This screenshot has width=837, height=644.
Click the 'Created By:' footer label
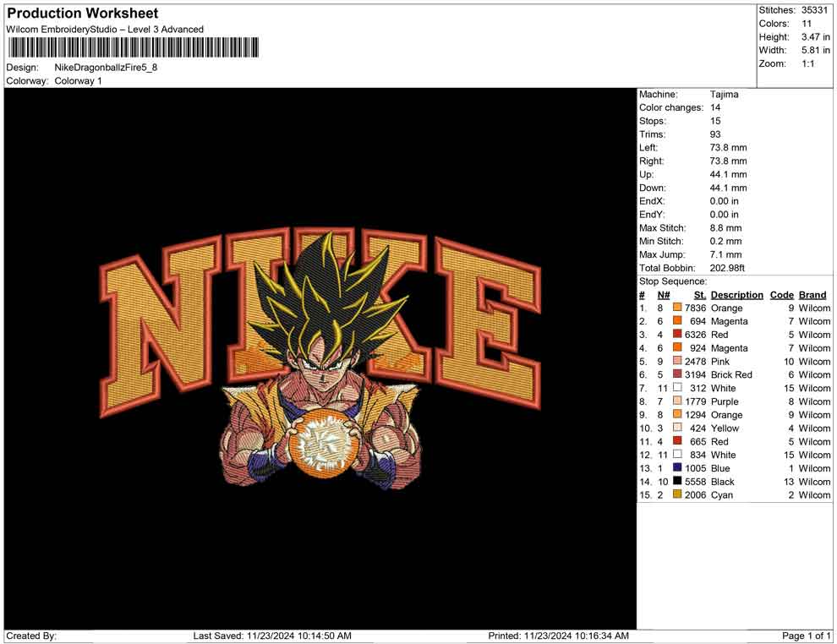(31, 636)
